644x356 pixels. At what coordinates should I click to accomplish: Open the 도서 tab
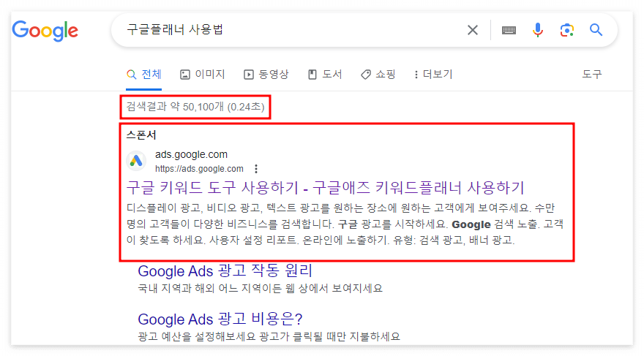click(325, 75)
